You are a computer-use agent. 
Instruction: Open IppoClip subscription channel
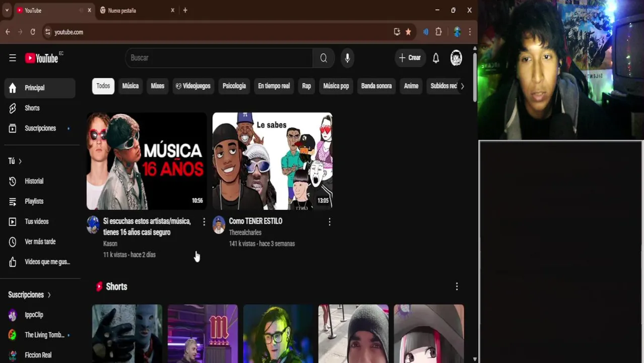[x=40, y=315]
